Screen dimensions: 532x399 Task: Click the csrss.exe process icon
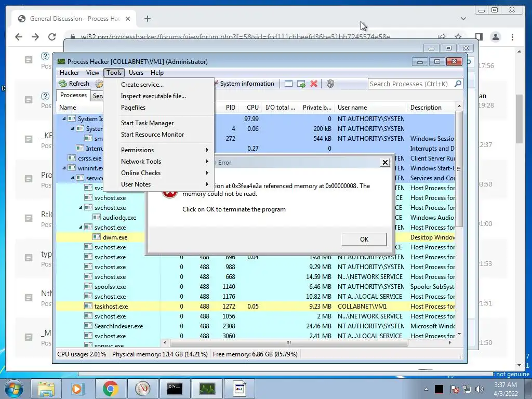point(72,158)
